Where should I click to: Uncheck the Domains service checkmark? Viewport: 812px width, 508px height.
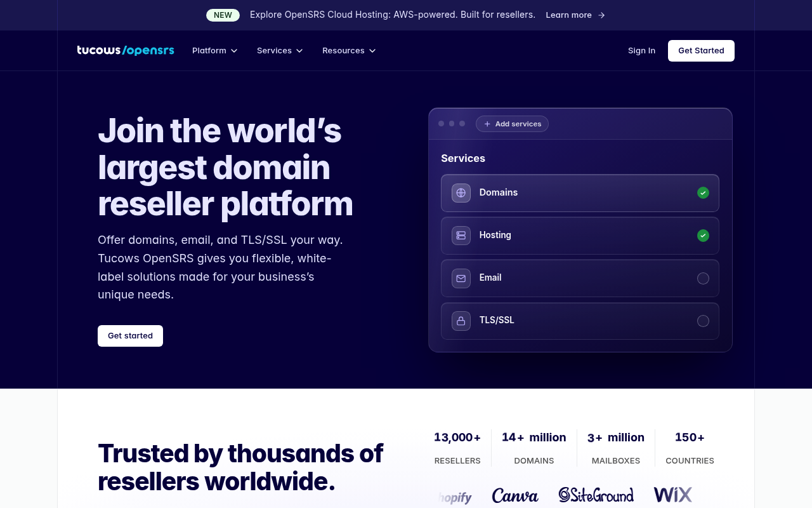click(x=703, y=193)
